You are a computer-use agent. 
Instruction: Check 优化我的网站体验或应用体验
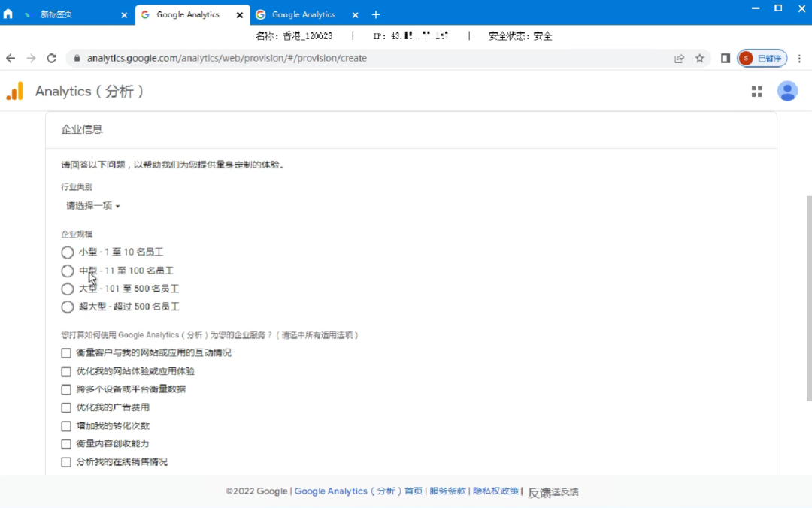pos(66,371)
